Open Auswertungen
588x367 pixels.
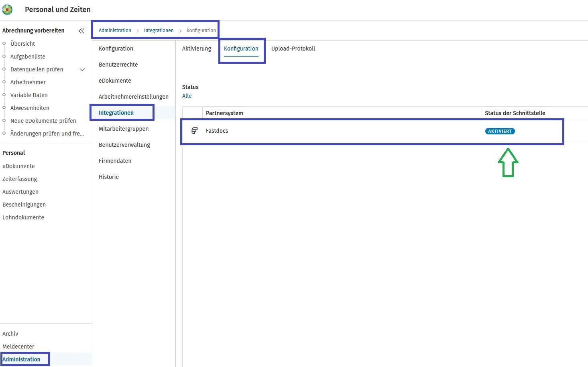click(x=20, y=192)
